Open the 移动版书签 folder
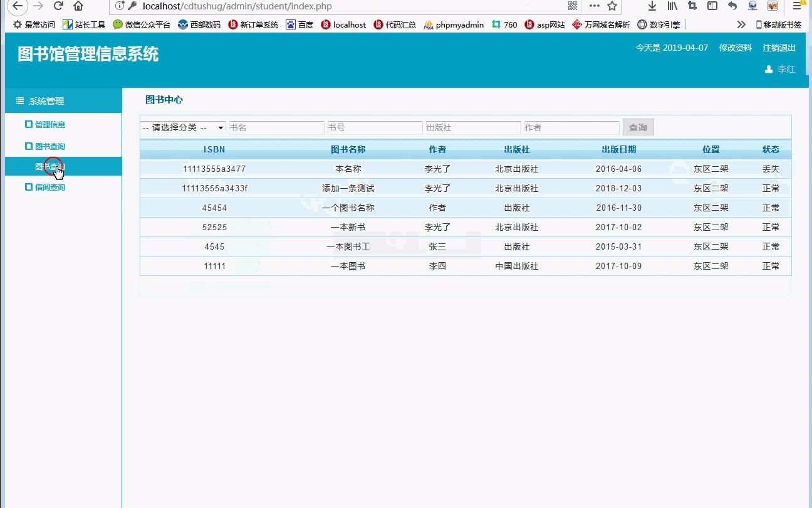The height and width of the screenshot is (508, 812). pos(778,25)
